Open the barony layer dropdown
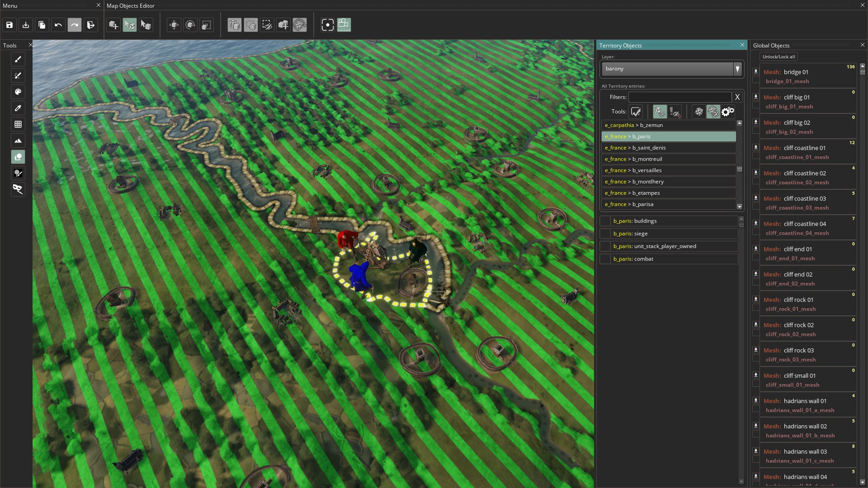Image resolution: width=868 pixels, height=488 pixels. coord(737,69)
